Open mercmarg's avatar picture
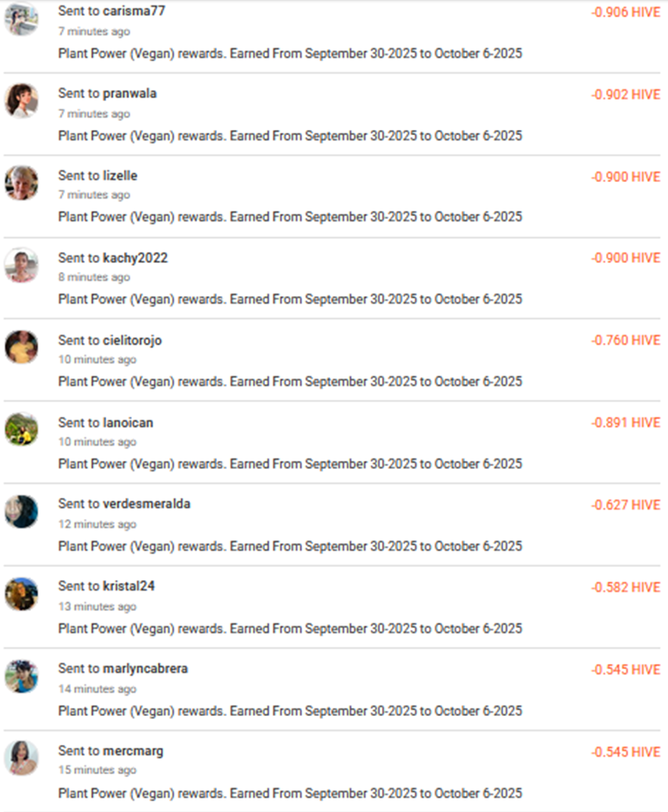The width and height of the screenshot is (668, 812). pos(21,758)
